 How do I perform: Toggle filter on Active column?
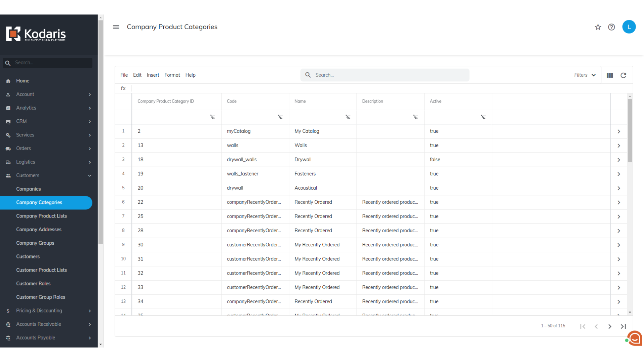[483, 117]
